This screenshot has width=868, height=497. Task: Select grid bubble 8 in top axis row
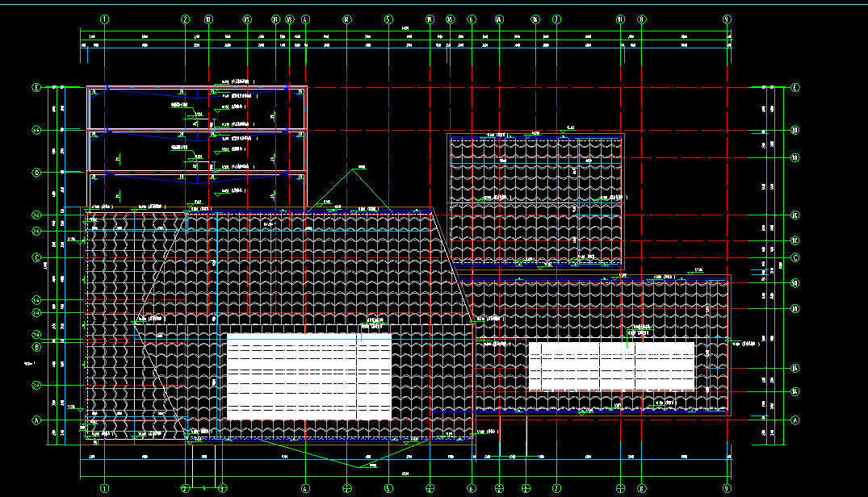pos(641,19)
